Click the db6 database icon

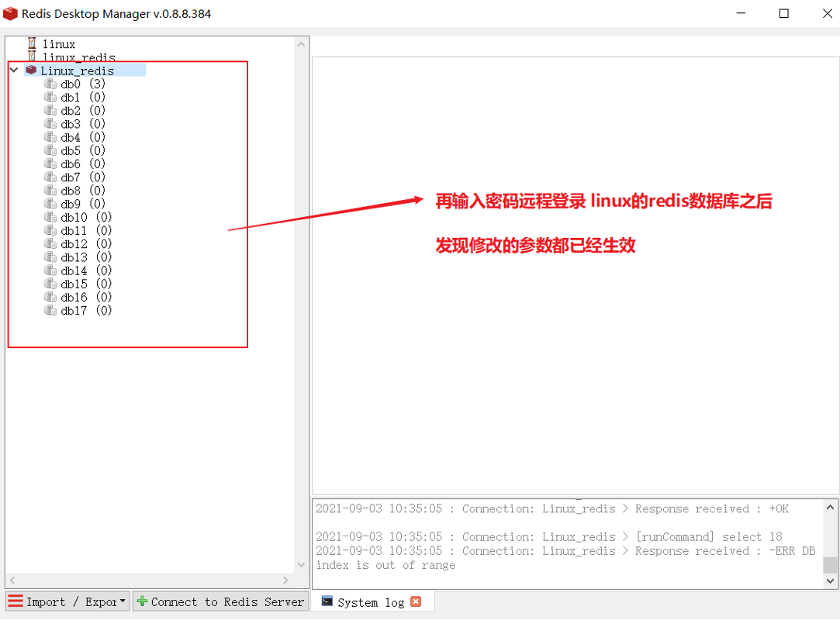50,164
